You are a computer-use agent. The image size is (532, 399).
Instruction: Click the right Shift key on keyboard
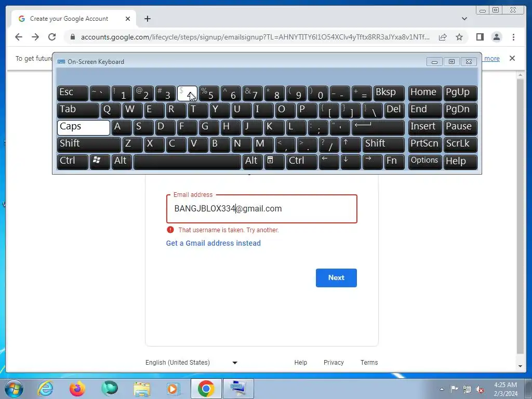point(384,144)
